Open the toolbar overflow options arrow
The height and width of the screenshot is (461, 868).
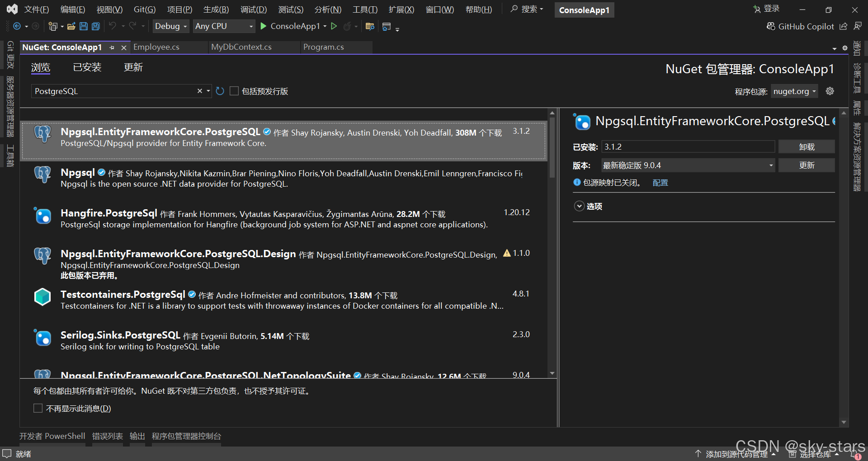pyautogui.click(x=397, y=29)
